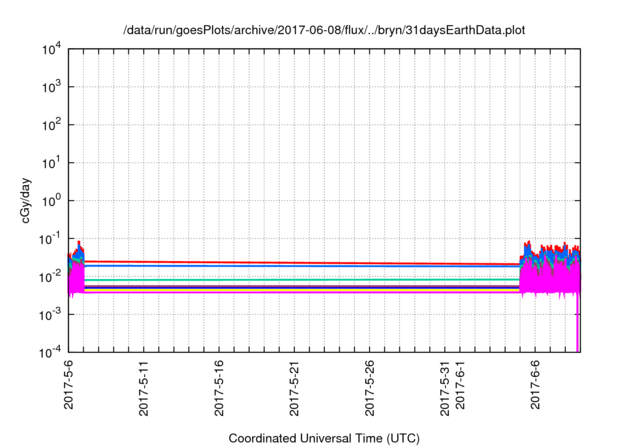This screenshot has height=448, width=640.
Task: Click the 2017-6-1 date label
Action: point(460,384)
